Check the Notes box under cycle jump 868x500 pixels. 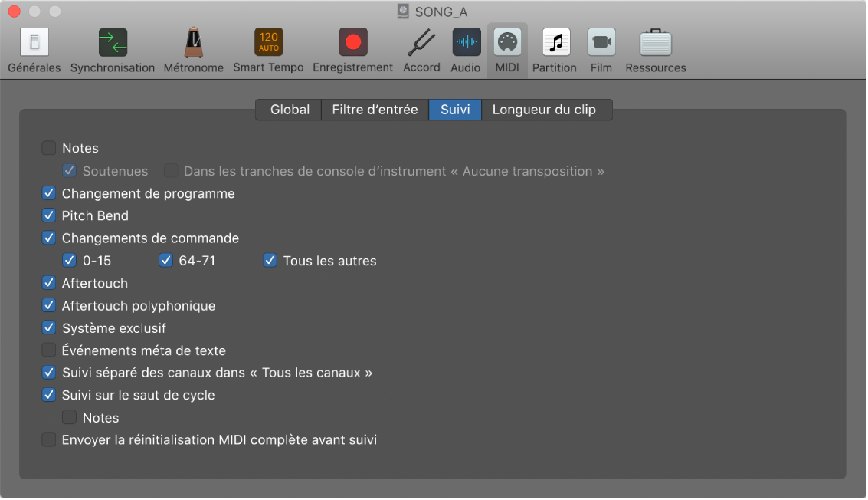coord(69,417)
